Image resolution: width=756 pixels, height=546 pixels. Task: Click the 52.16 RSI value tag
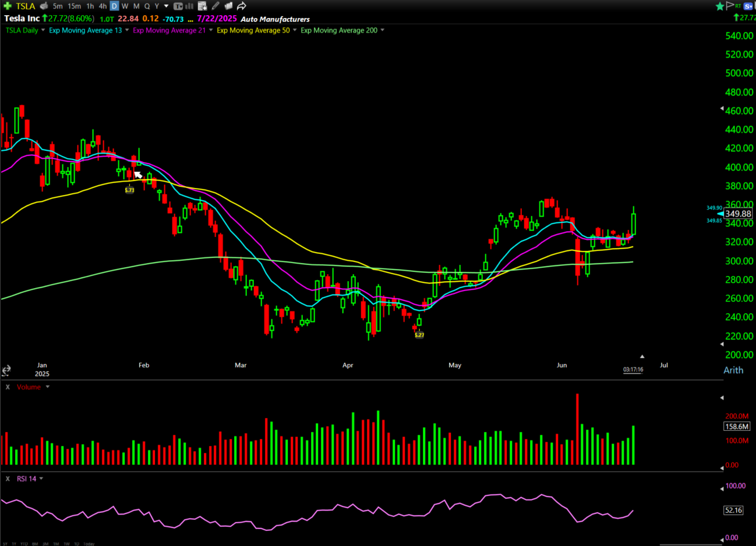tap(733, 510)
